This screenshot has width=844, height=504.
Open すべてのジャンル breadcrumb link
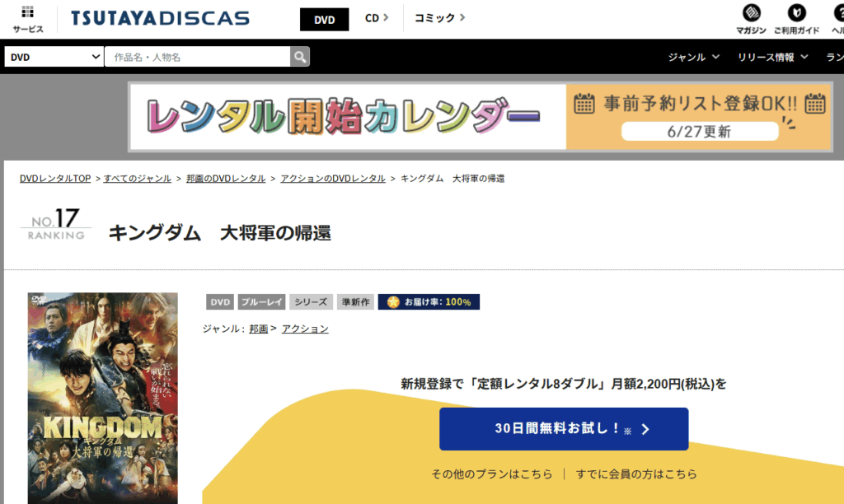[138, 179]
